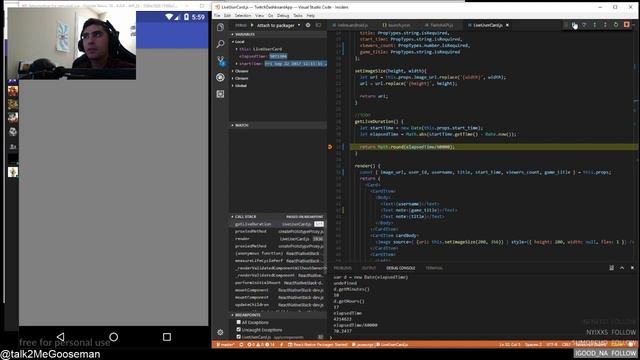Switch to the index.android.js editor tab
This screenshot has height=360, width=640.
(x=352, y=25)
